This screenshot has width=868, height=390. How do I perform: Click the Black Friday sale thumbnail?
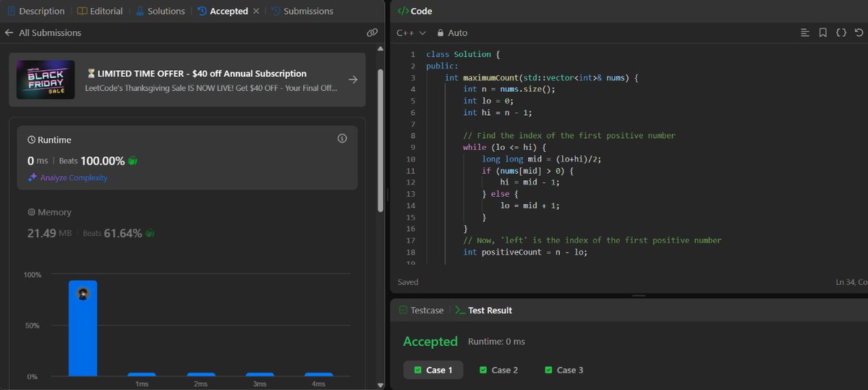coord(46,79)
